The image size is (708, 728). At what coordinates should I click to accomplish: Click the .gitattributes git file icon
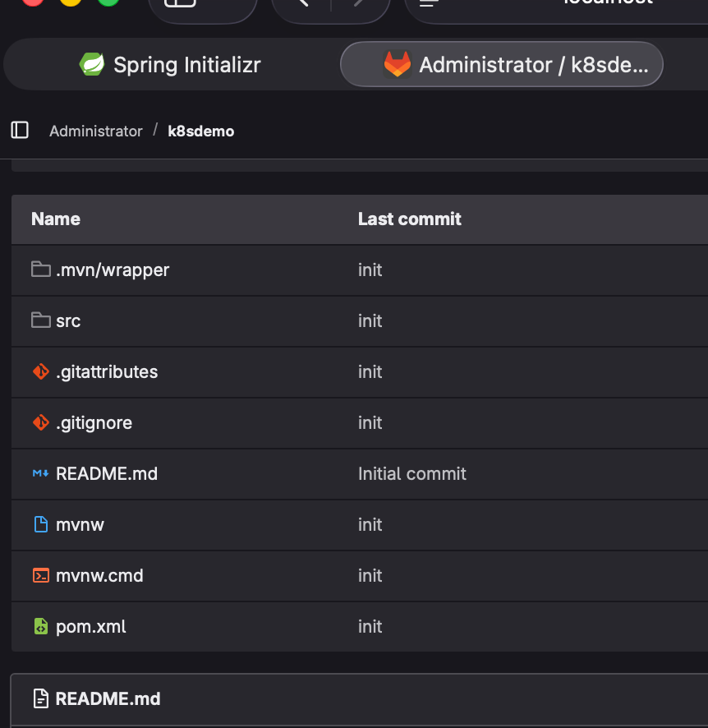[41, 371]
